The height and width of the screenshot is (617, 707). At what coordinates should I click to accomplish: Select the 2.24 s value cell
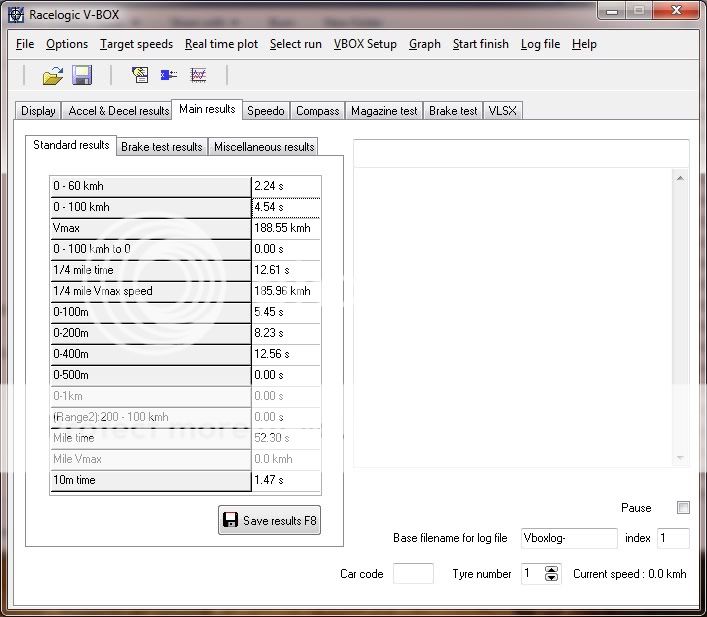pyautogui.click(x=286, y=186)
